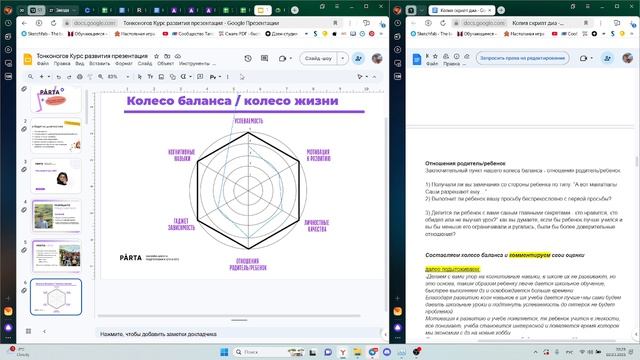Share the presentation with people
Viewport: 640px width, 360px height.
click(358, 58)
